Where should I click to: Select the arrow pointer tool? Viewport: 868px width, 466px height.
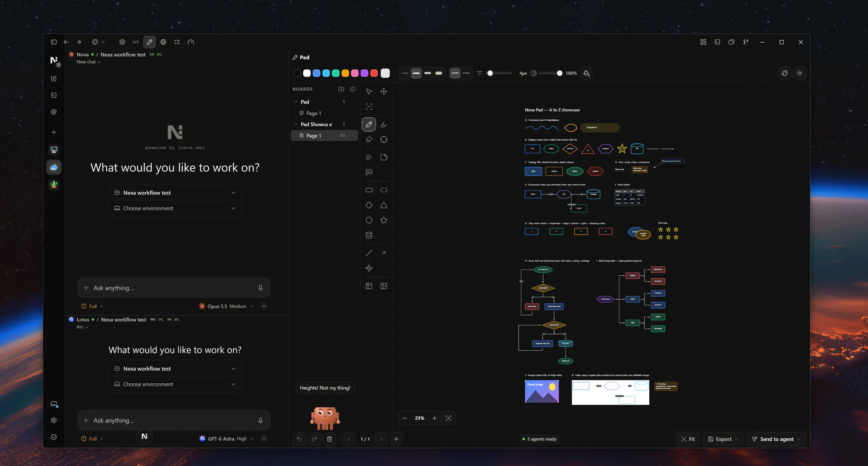[x=369, y=91]
